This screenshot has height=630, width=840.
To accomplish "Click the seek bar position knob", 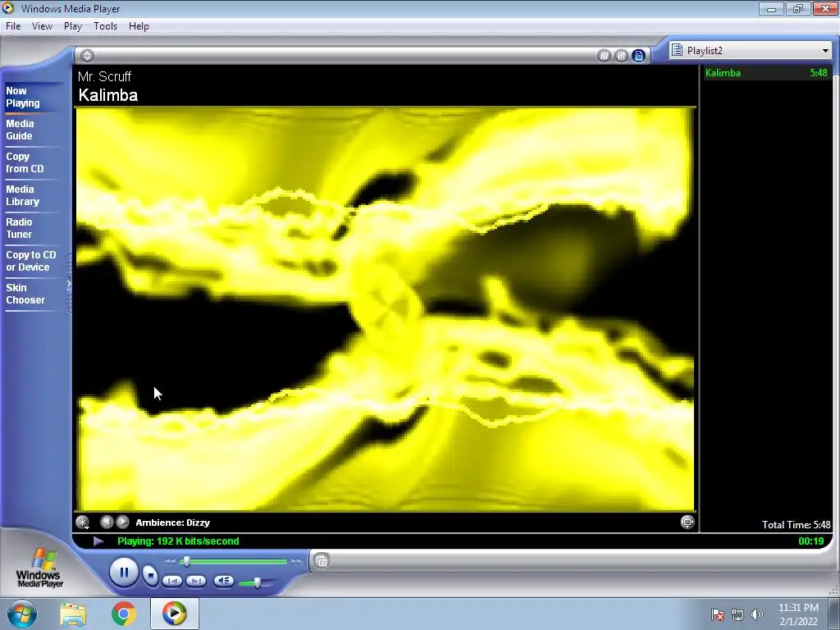I will click(186, 561).
